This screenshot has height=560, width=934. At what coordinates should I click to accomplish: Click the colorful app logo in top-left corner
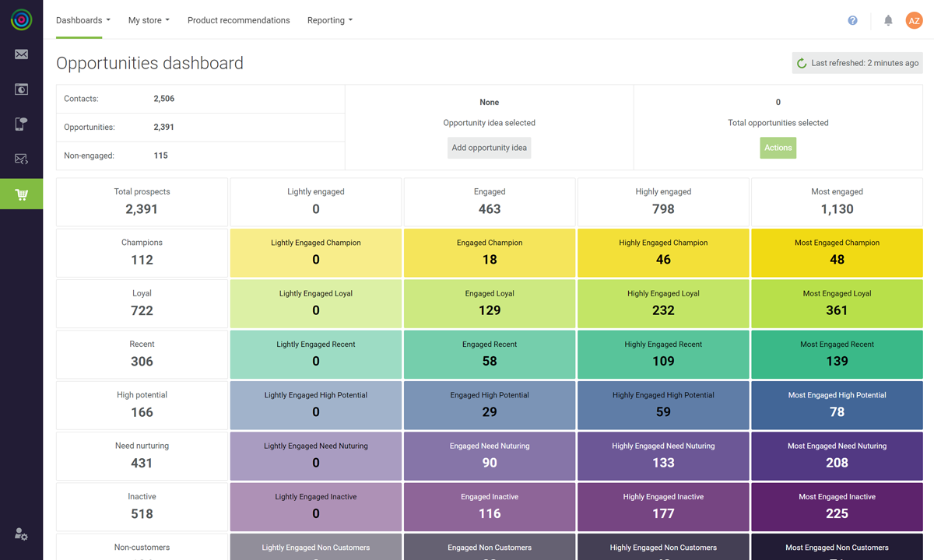[x=21, y=19]
